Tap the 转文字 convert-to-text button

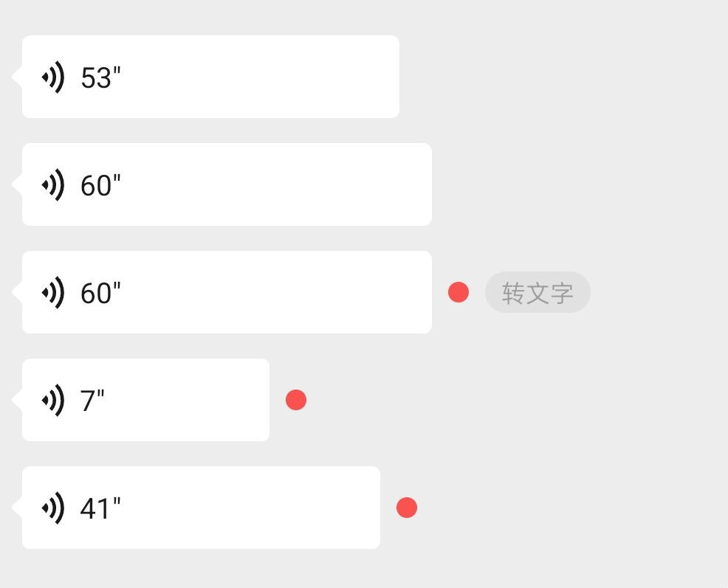pos(538,292)
